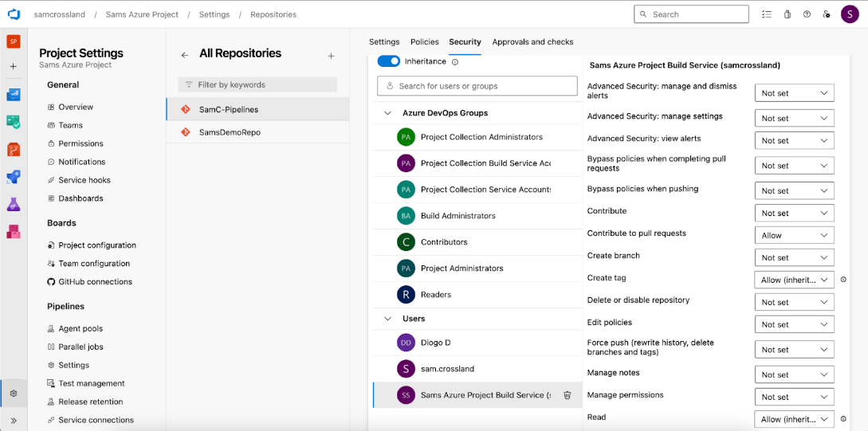Open Overview in Project Settings menu
868x431 pixels.
click(x=76, y=107)
